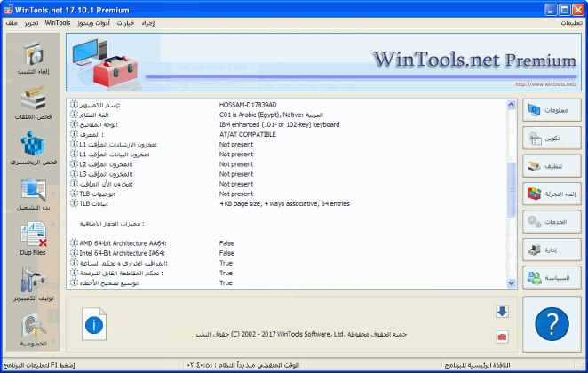The height and width of the screenshot is (373, 588).
Task: Click the copyright text 2002 - 2017 WinTools Software
Action: [301, 334]
